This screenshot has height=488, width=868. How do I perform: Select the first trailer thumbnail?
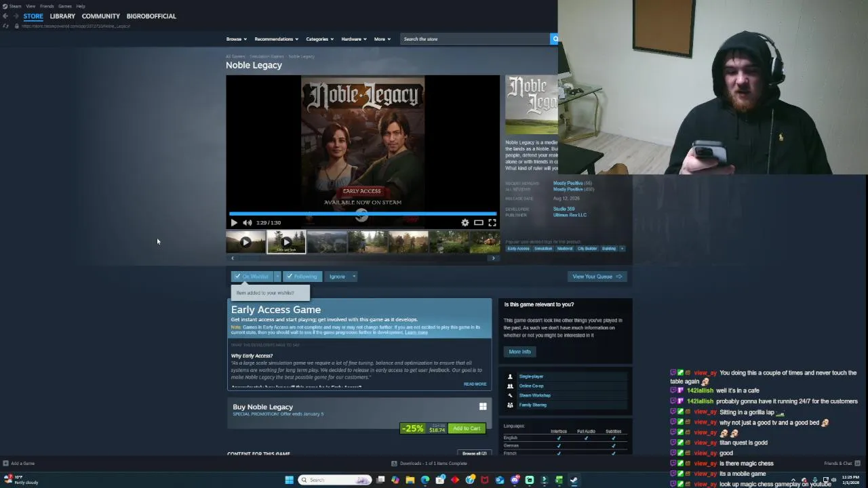pos(245,242)
